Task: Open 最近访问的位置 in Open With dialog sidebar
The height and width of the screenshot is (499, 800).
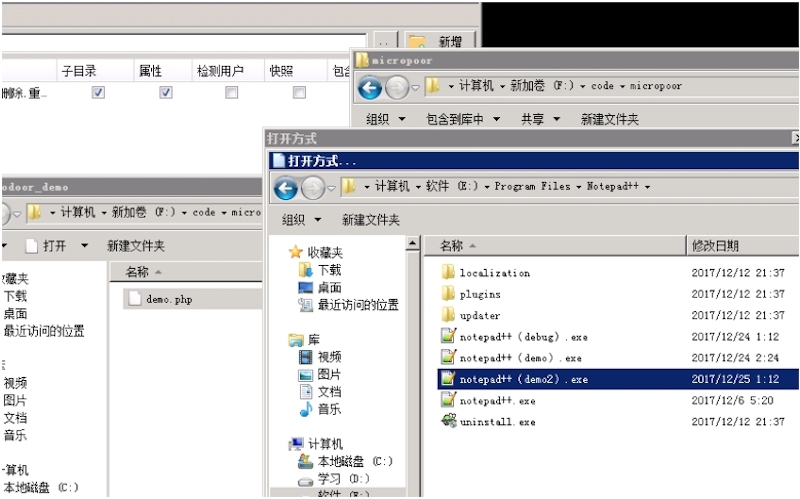Action: tap(358, 305)
